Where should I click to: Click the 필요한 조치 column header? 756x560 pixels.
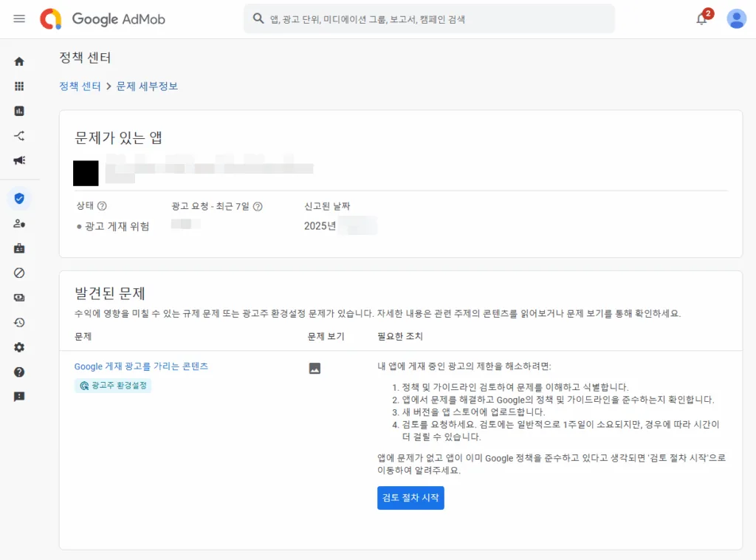399,336
